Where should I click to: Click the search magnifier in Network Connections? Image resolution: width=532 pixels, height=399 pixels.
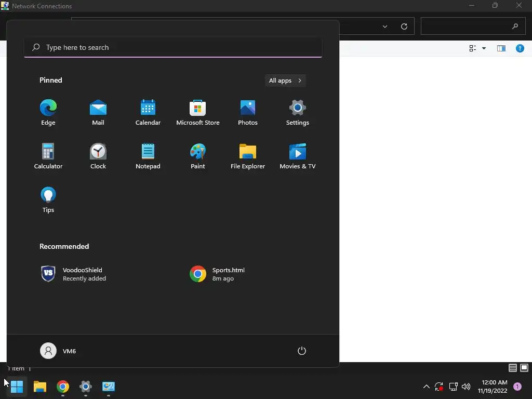pos(515,26)
